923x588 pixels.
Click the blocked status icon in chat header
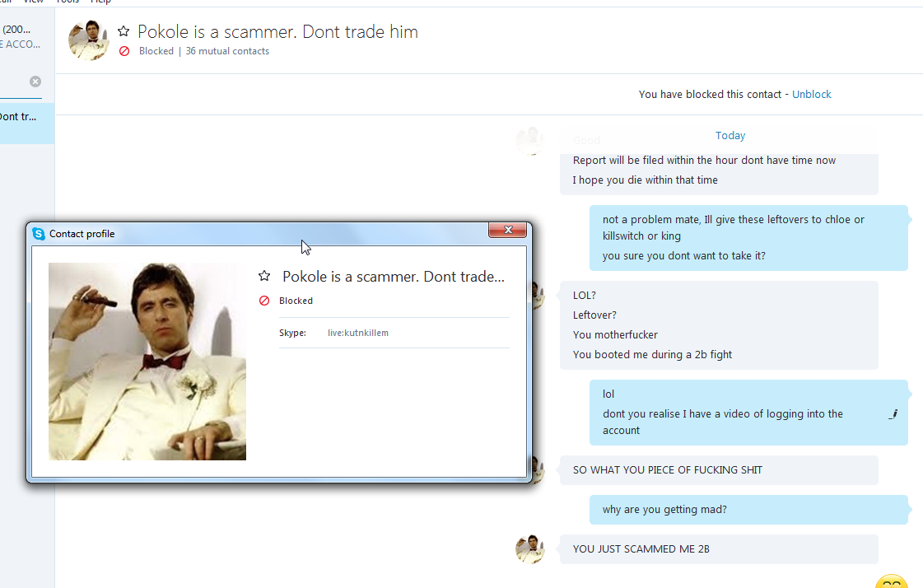click(x=124, y=51)
